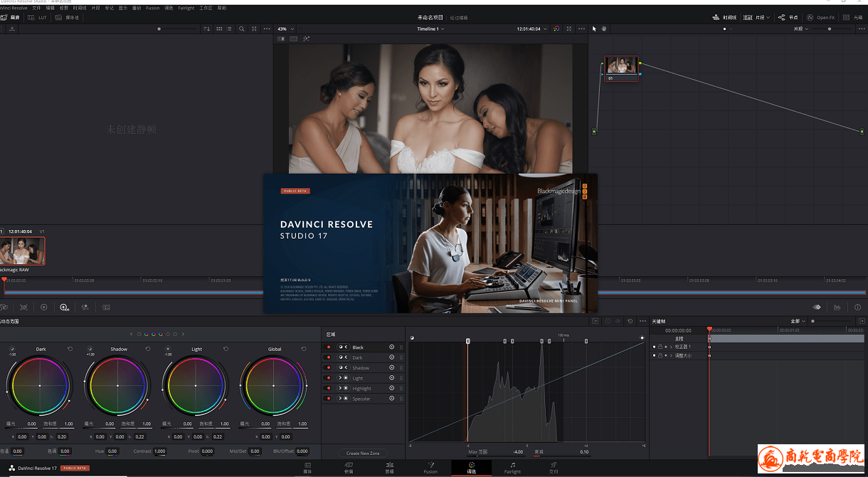Reset the Shadow color wheel

[x=148, y=349]
